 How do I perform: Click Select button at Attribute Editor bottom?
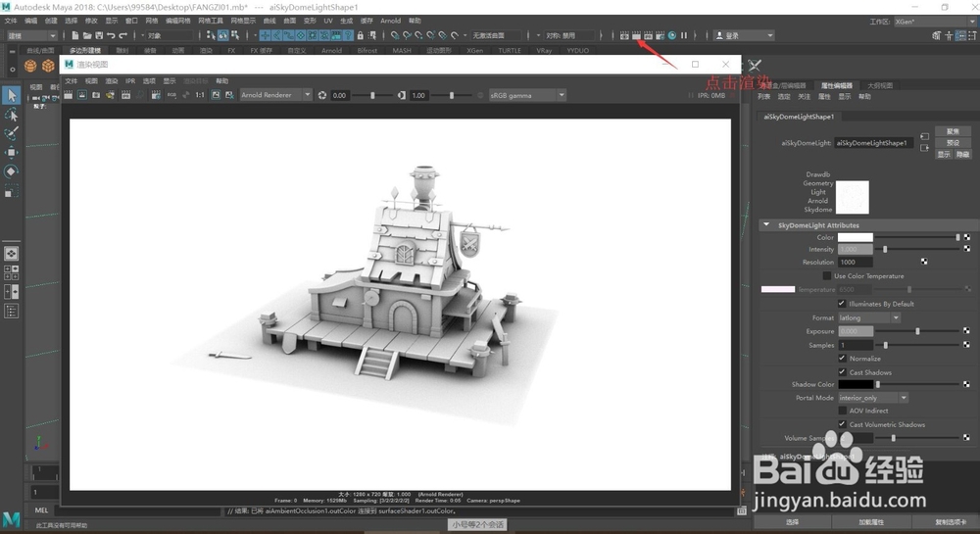(793, 522)
